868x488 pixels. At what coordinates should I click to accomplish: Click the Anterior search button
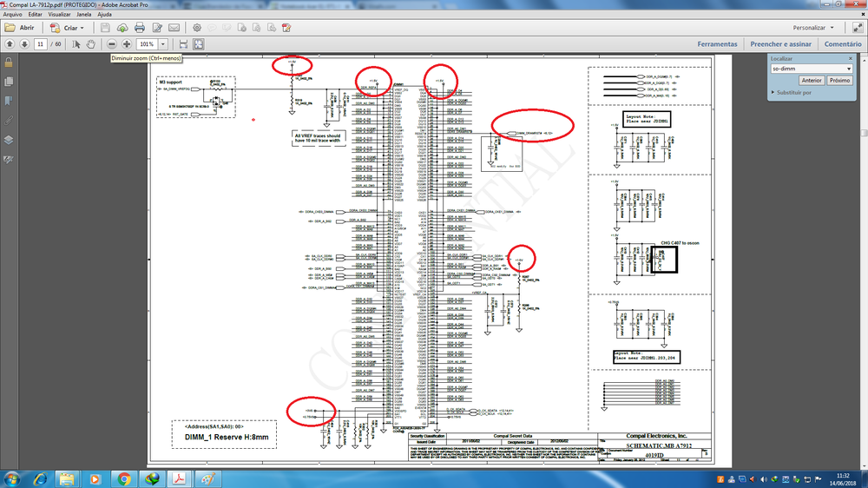pyautogui.click(x=812, y=80)
